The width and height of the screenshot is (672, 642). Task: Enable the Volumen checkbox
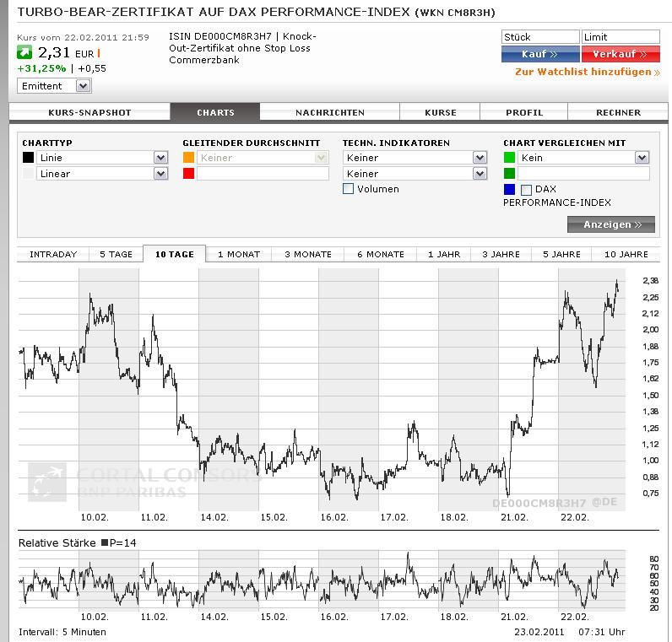pos(349,189)
